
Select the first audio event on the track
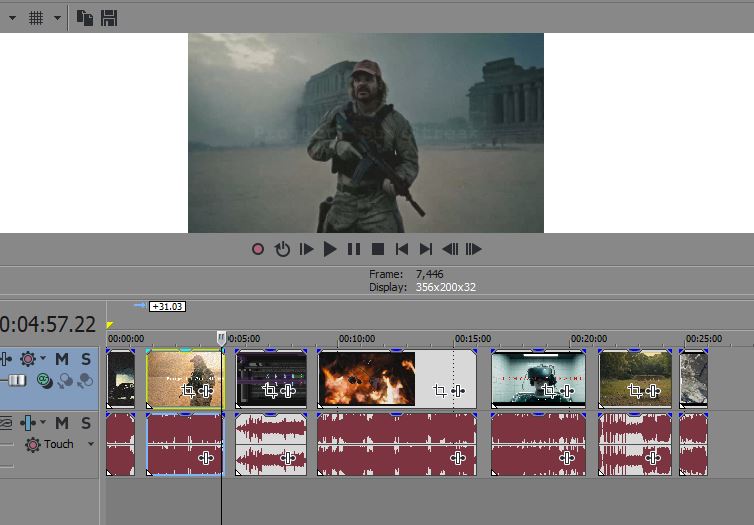pos(120,444)
